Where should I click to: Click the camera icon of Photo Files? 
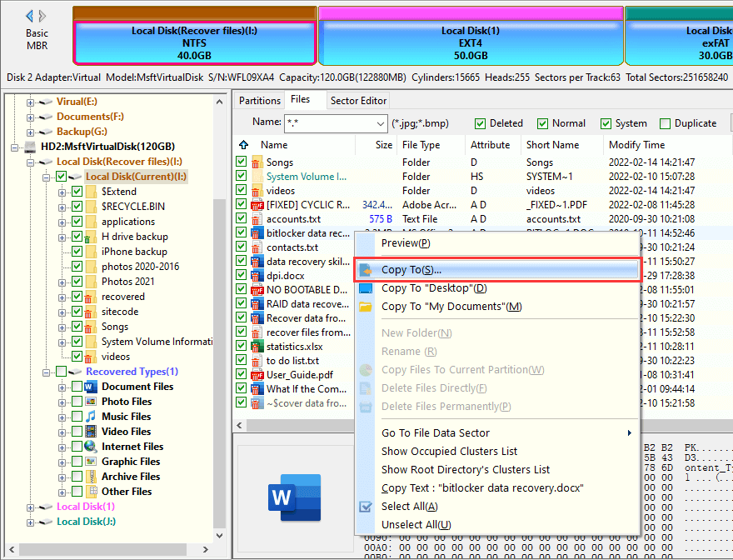89,401
